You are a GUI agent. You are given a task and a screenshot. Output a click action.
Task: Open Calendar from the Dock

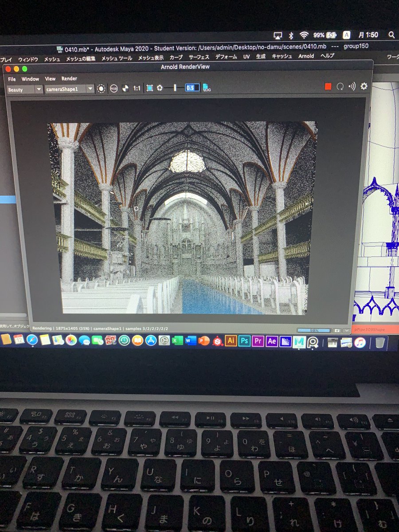coord(19,340)
